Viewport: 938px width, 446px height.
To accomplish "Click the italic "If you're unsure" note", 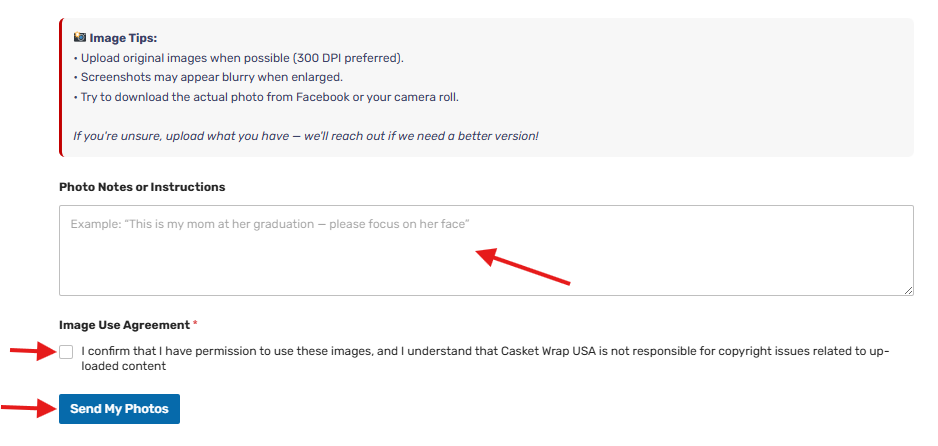I will click(305, 135).
